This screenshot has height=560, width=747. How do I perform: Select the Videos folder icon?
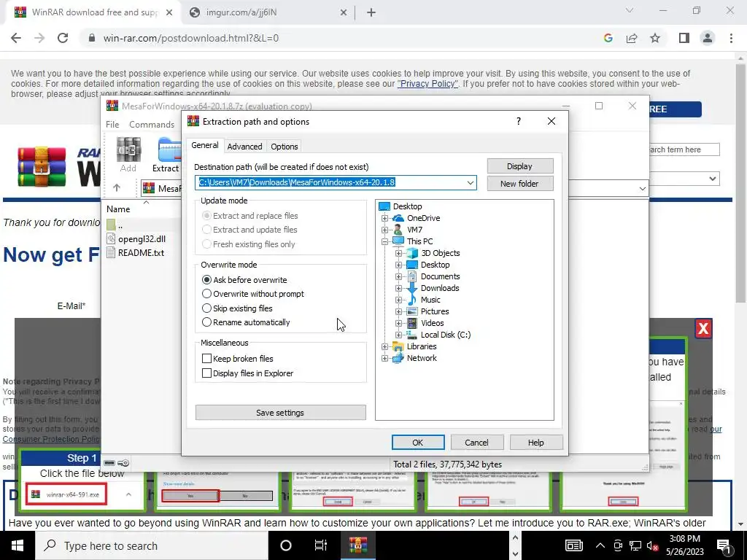coord(412,323)
